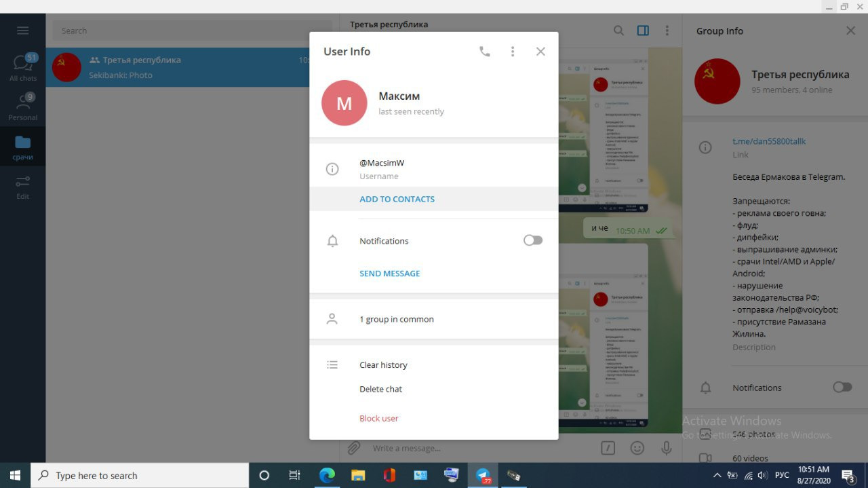Image resolution: width=868 pixels, height=488 pixels.
Task: Switch to Personal chats folder
Action: point(23,107)
